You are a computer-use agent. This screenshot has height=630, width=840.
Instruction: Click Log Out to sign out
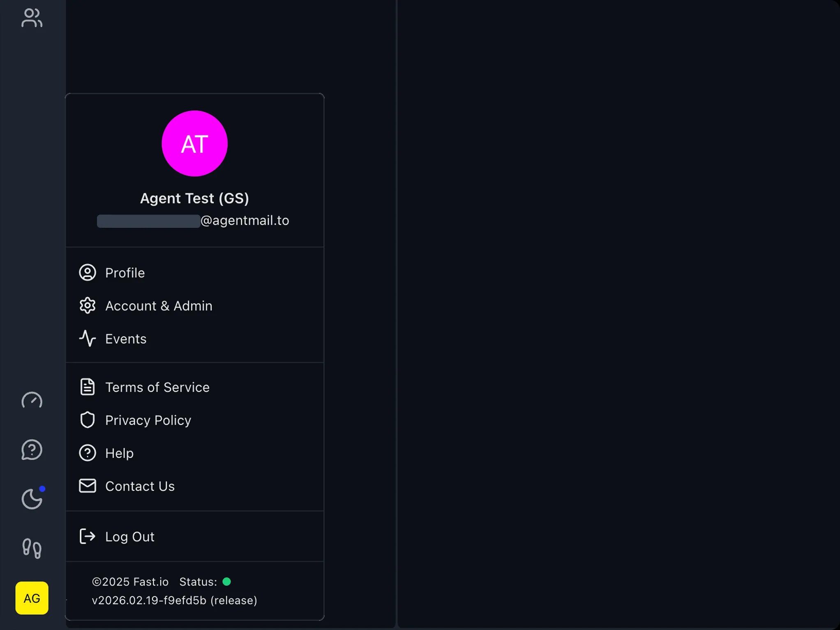(x=129, y=536)
